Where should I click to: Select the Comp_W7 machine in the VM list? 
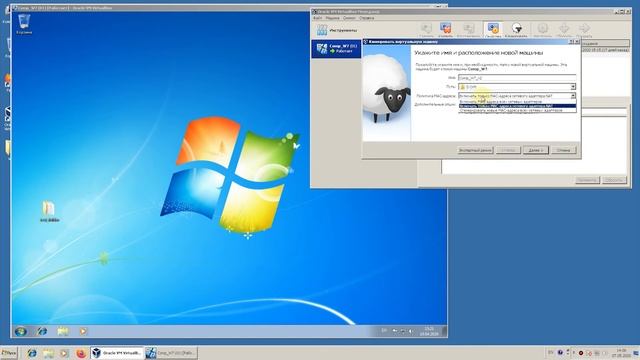336,49
